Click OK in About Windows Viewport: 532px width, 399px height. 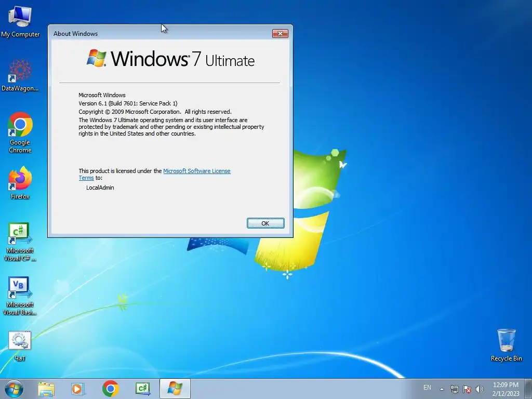(265, 223)
